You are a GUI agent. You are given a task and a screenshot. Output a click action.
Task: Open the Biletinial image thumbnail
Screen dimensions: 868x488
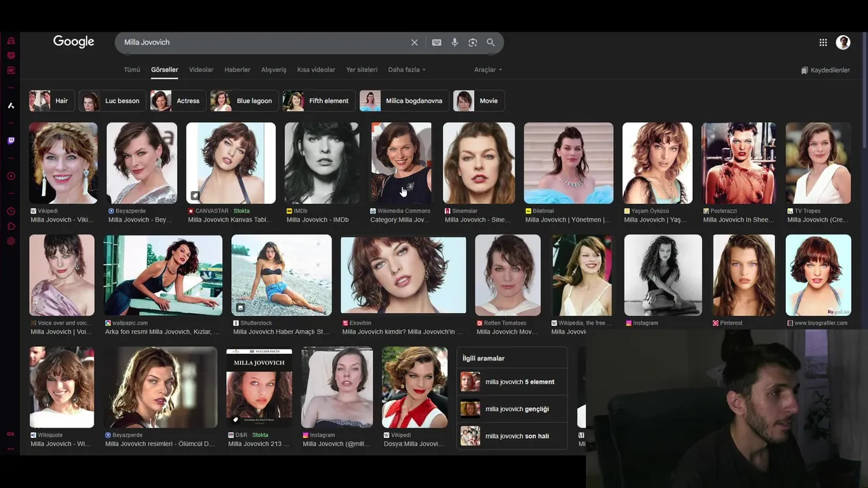pos(568,163)
